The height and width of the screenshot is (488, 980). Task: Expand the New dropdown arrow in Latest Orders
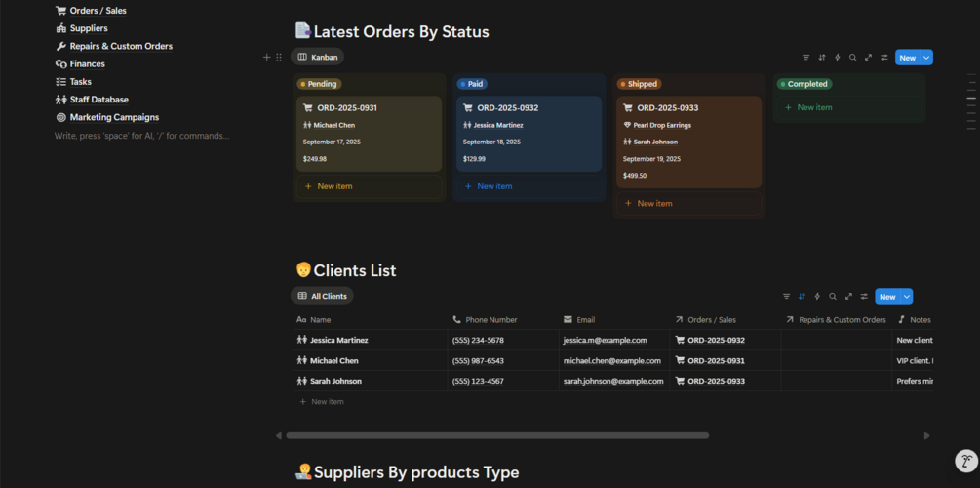[x=926, y=58]
